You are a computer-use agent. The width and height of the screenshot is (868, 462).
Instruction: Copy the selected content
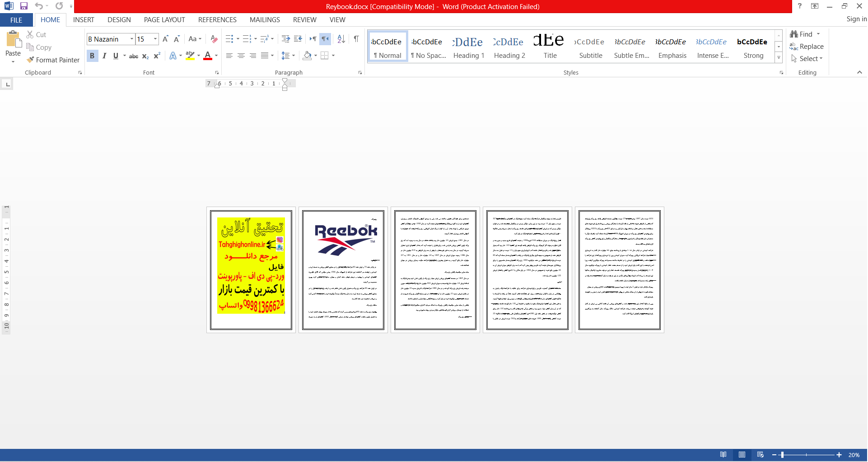(x=39, y=47)
